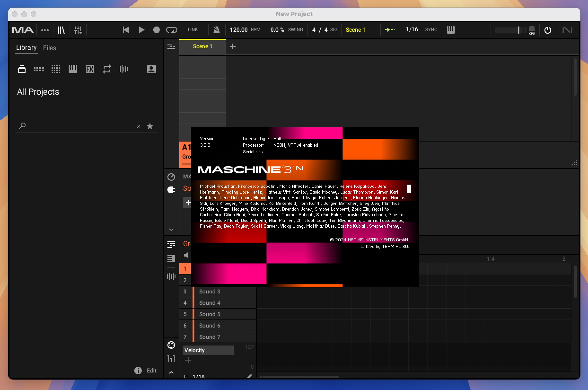
Task: Start recording with the Record button
Action: point(157,30)
